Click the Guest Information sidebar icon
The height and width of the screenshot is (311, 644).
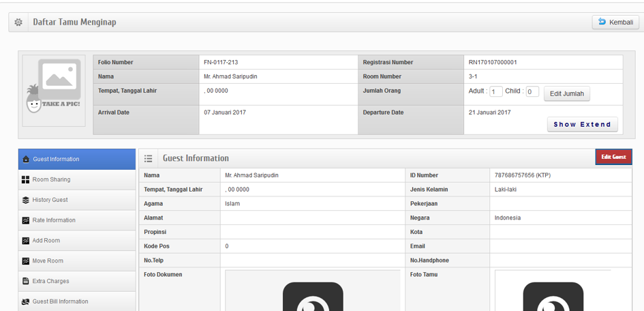tap(26, 160)
